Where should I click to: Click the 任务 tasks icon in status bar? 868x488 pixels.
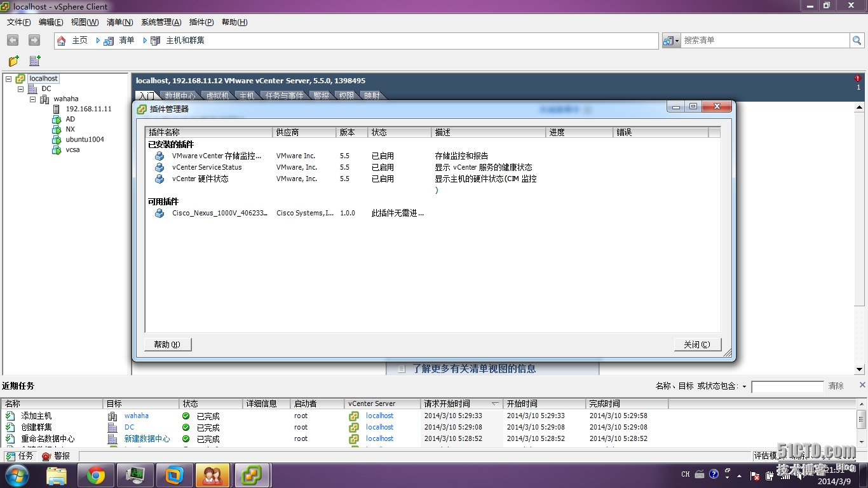coord(11,456)
